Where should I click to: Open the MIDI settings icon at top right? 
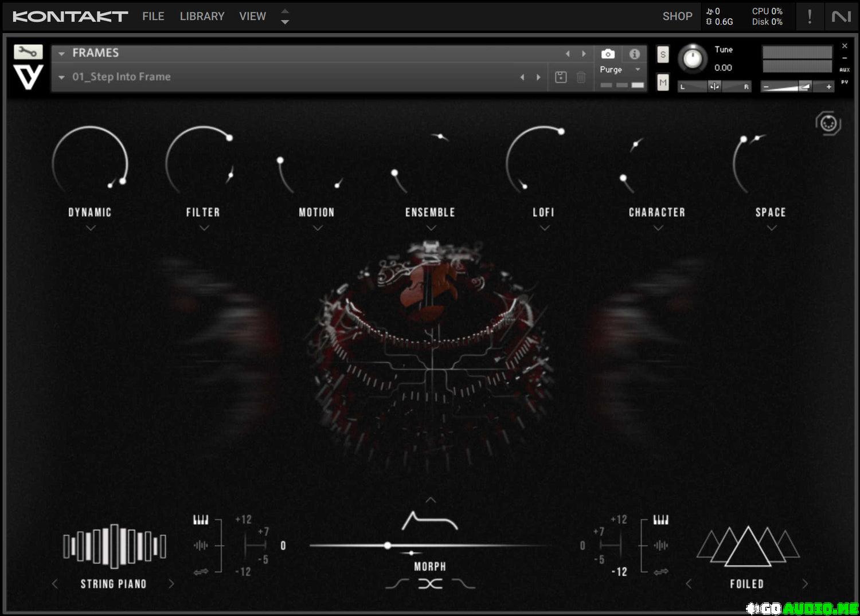pos(828,123)
